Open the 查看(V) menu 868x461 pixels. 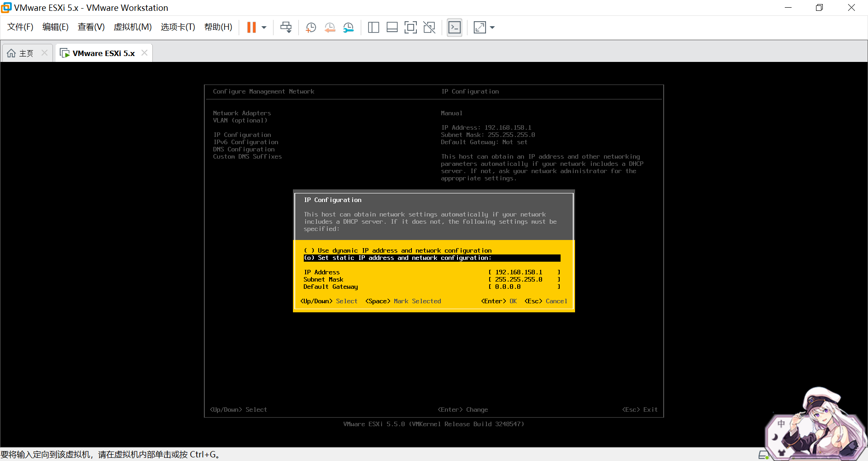pyautogui.click(x=91, y=27)
